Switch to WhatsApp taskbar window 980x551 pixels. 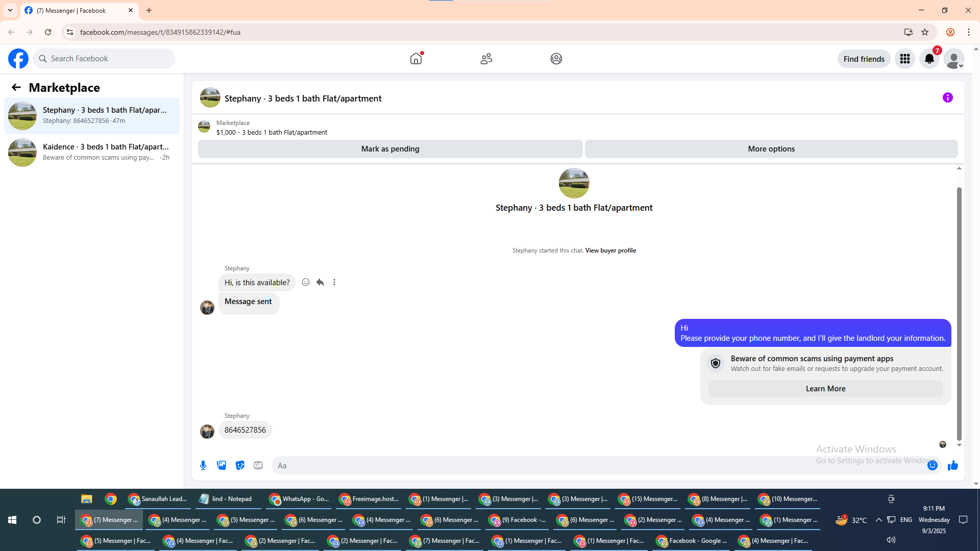299,499
